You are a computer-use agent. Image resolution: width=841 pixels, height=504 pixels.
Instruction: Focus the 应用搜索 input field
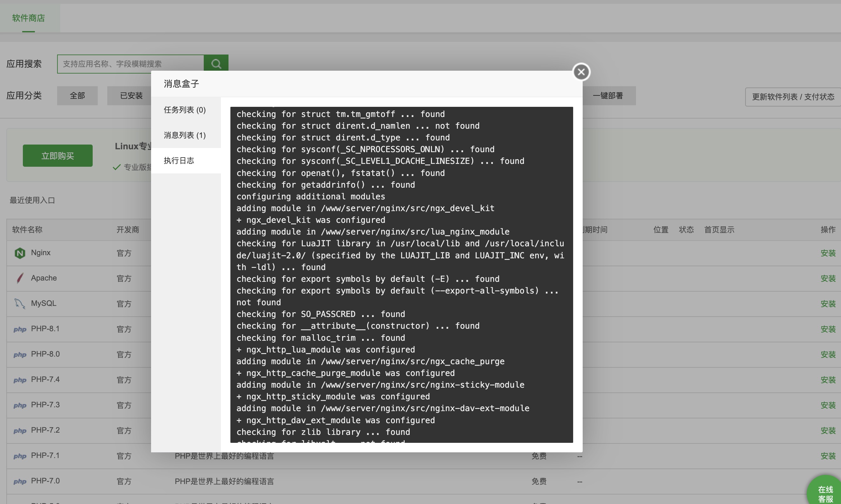tap(130, 64)
